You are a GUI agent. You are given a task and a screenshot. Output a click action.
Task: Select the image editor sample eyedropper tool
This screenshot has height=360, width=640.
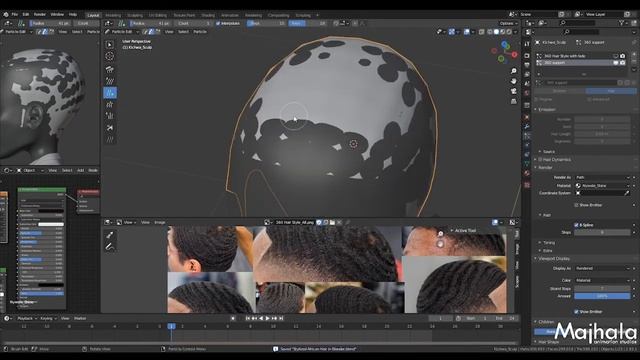pos(110,235)
